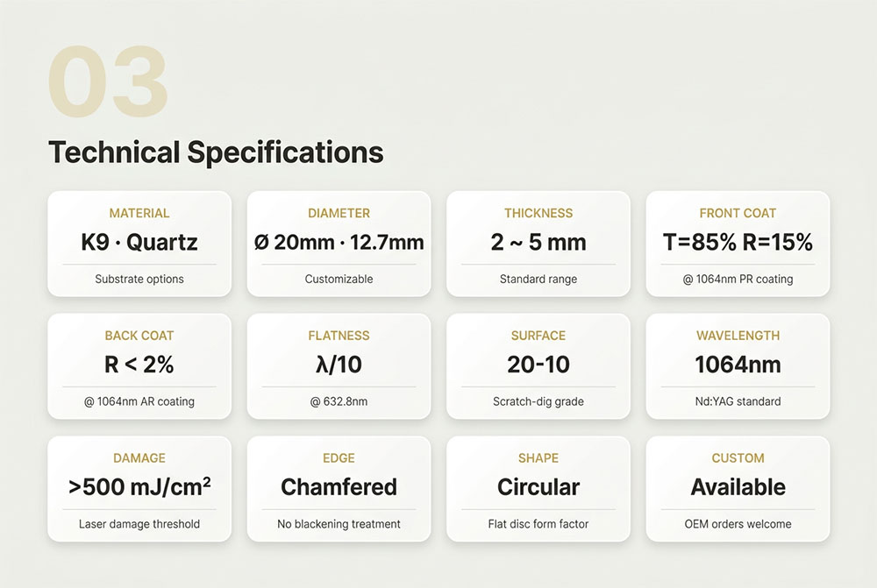877x588 pixels.
Task: Click the 'Laser damage threshold' caption
Action: [139, 524]
